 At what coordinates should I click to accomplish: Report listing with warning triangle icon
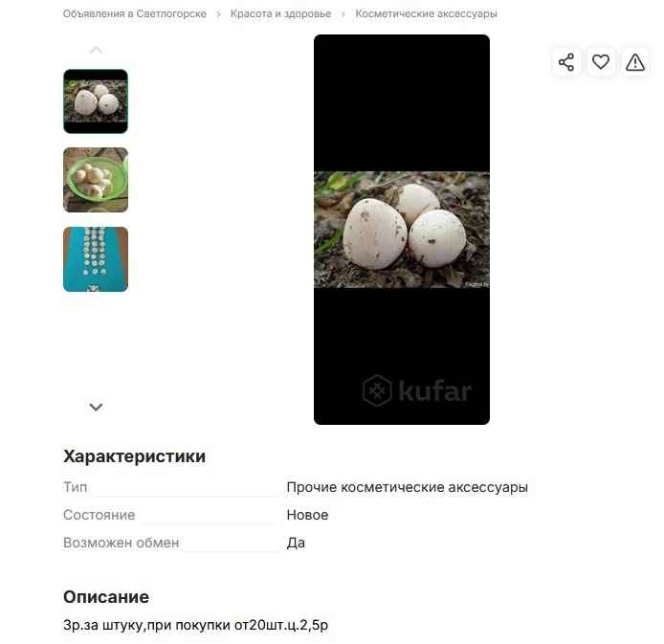pos(634,62)
